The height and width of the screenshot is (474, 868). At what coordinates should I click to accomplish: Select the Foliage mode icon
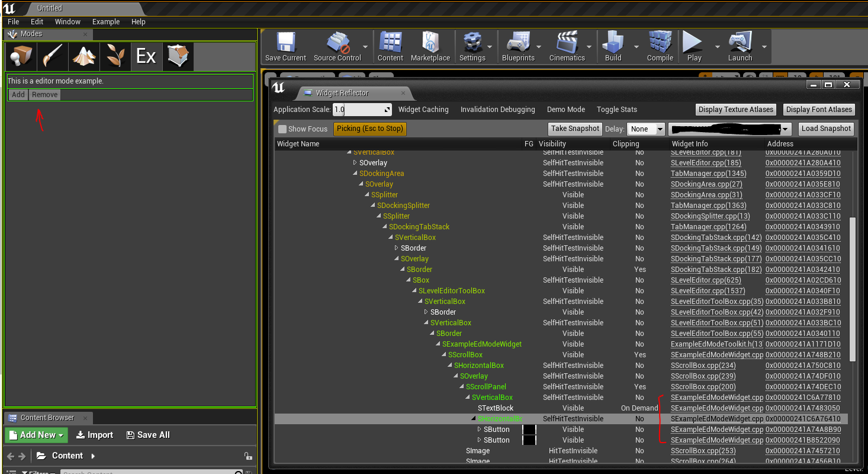point(115,56)
